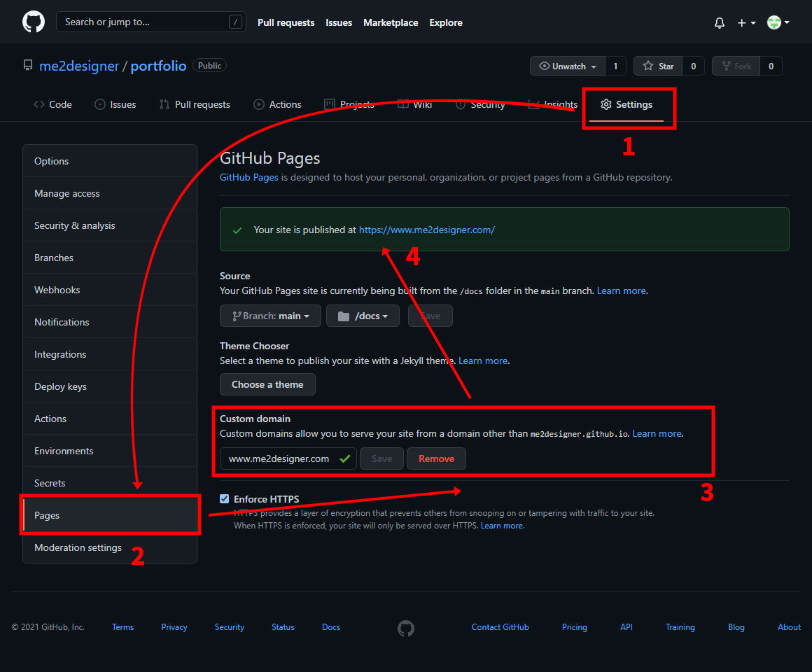
Task: Go to Marketplace in top navigation
Action: tap(391, 23)
